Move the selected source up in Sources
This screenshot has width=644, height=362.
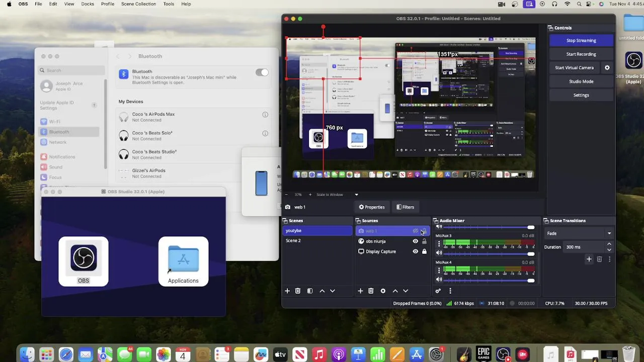tap(395, 291)
